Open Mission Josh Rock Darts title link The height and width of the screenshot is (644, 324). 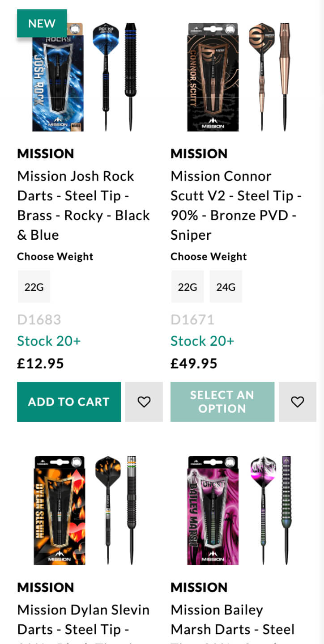(x=83, y=205)
